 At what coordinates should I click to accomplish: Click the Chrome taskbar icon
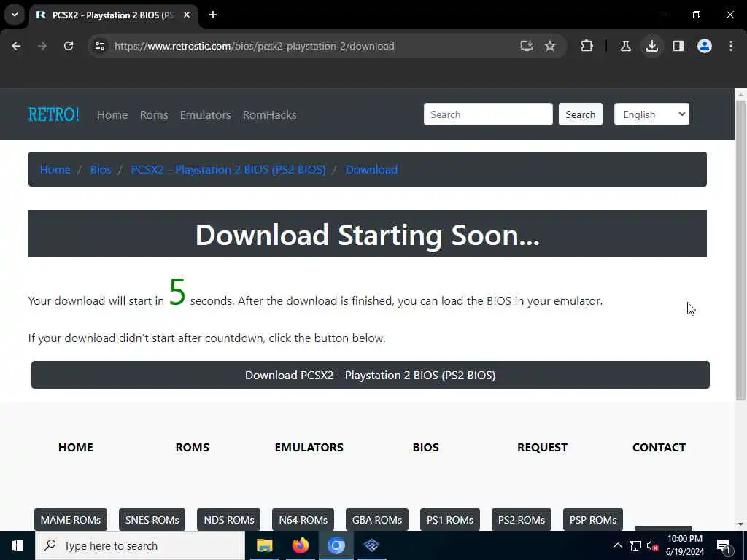336,545
